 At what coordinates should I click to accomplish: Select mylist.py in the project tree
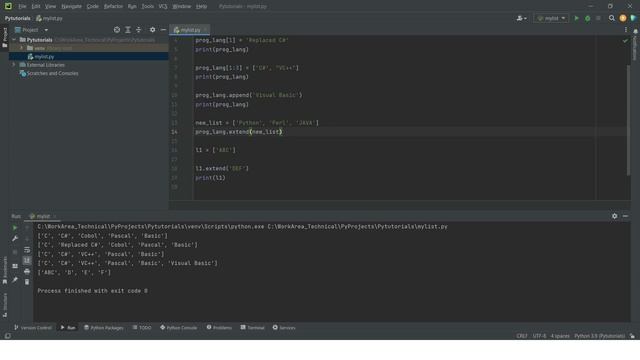pos(44,57)
